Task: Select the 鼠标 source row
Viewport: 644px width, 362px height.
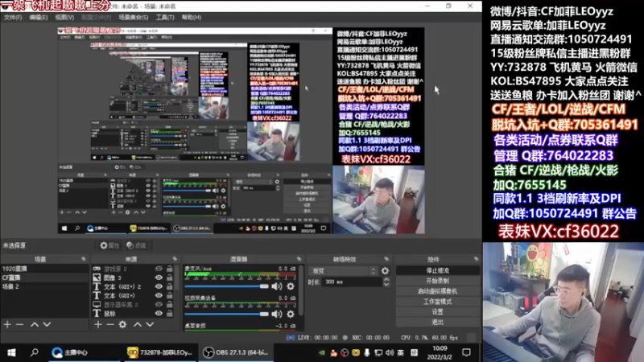Action: [133, 314]
